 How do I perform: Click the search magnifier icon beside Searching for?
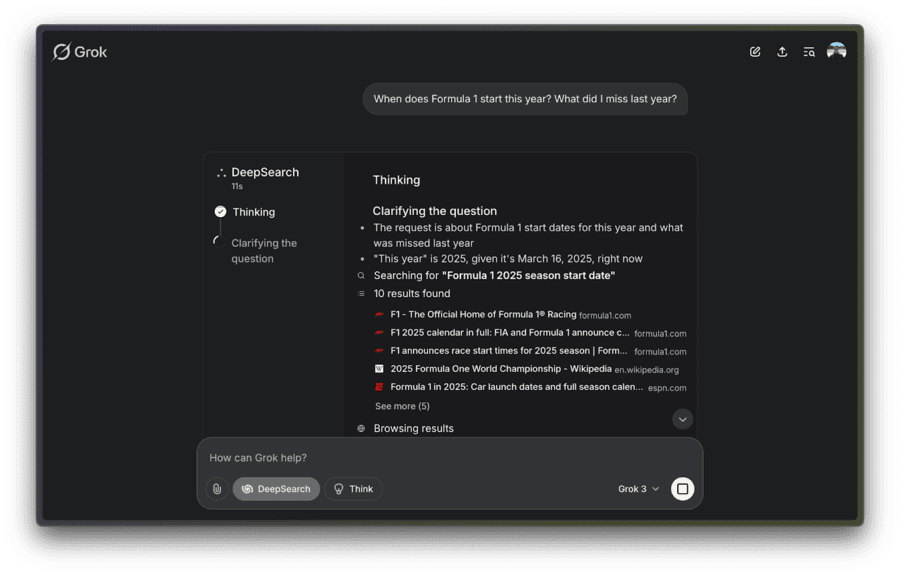[x=361, y=276]
